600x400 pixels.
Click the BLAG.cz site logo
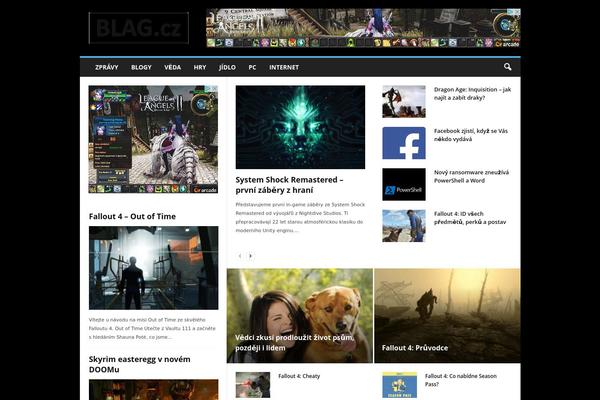pyautogui.click(x=139, y=28)
